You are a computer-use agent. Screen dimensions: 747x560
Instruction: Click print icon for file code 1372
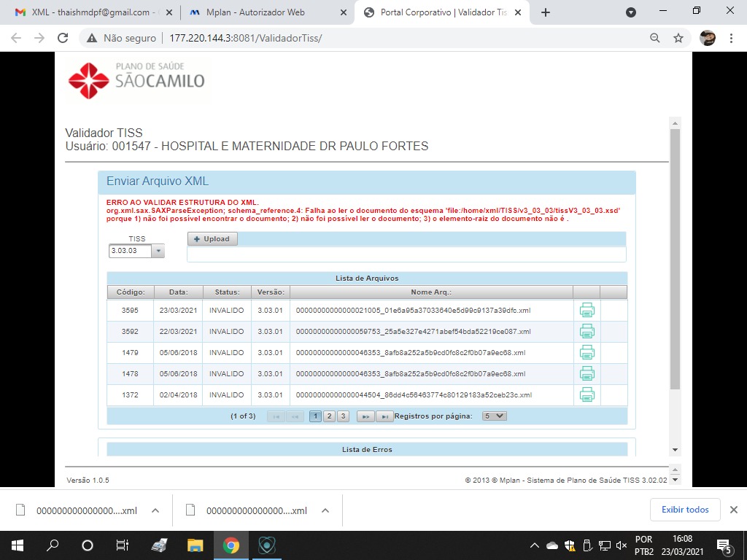point(587,394)
